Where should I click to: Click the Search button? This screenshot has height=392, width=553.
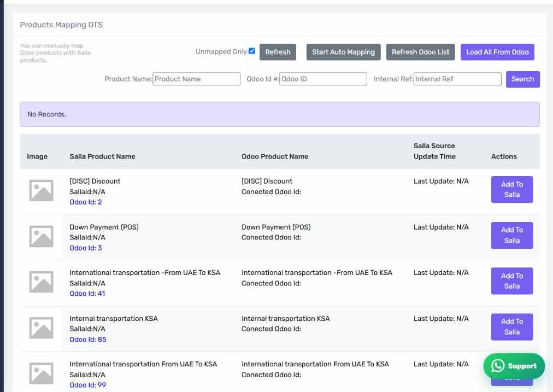coord(522,79)
